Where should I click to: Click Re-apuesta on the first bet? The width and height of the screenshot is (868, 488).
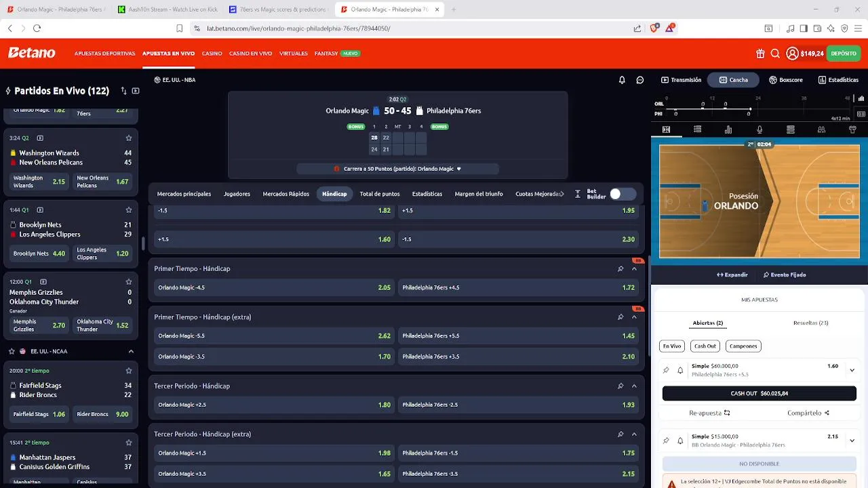[709, 413]
